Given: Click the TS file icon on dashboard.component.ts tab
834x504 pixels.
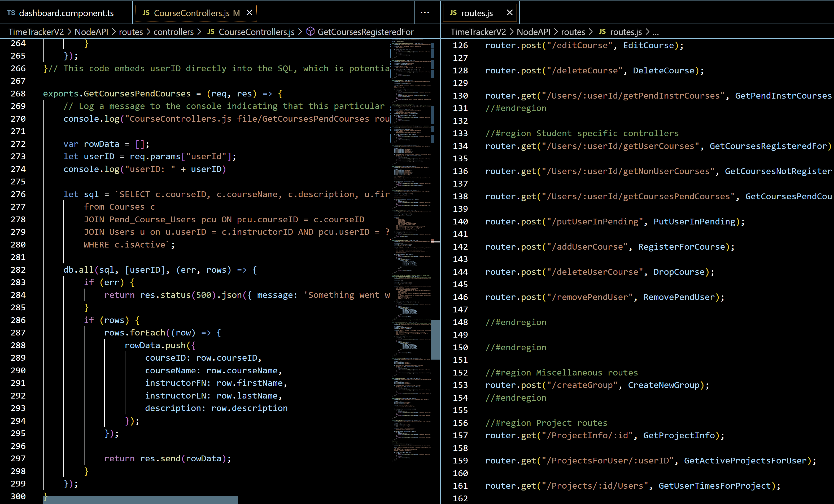Looking at the screenshot, I should (x=11, y=13).
